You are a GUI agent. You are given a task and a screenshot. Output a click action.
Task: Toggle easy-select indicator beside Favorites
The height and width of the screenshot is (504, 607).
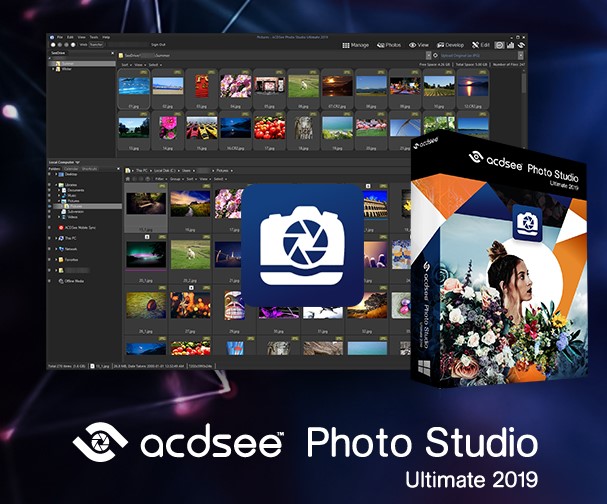pyautogui.click(x=49, y=260)
